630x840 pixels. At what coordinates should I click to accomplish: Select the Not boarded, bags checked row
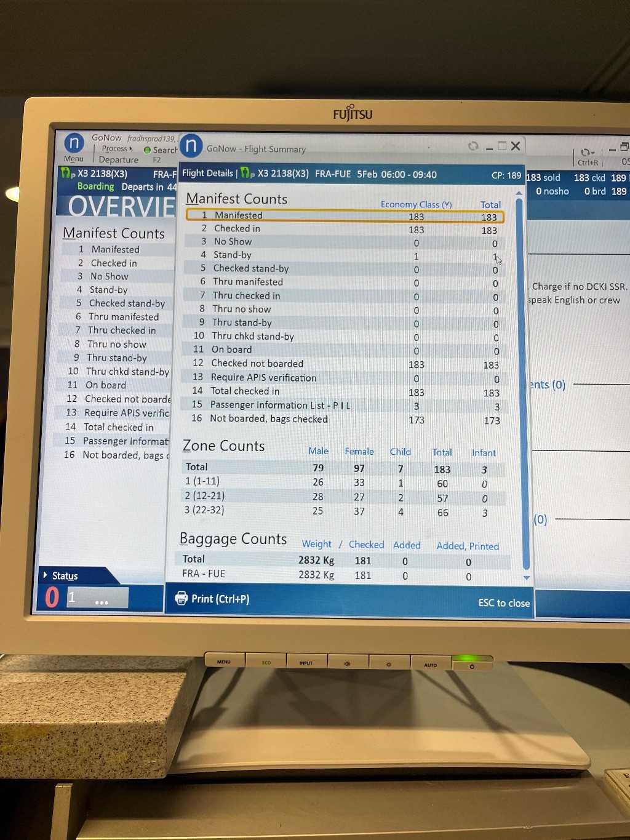coord(345,419)
